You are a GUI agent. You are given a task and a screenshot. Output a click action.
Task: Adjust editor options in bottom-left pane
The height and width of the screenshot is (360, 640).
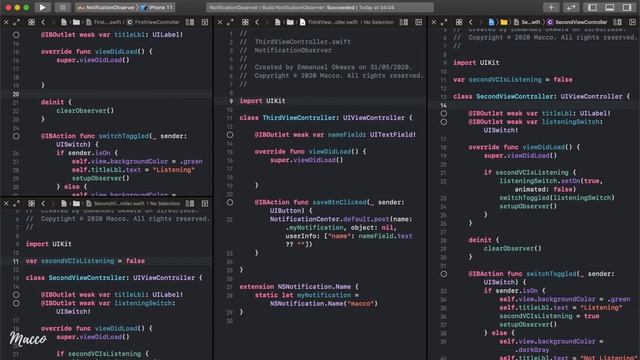coord(190,203)
